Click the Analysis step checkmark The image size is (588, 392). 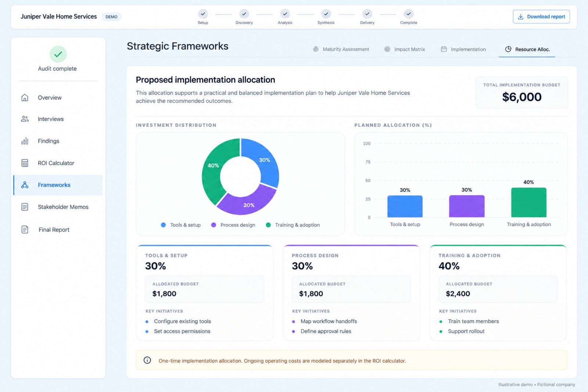pos(285,14)
